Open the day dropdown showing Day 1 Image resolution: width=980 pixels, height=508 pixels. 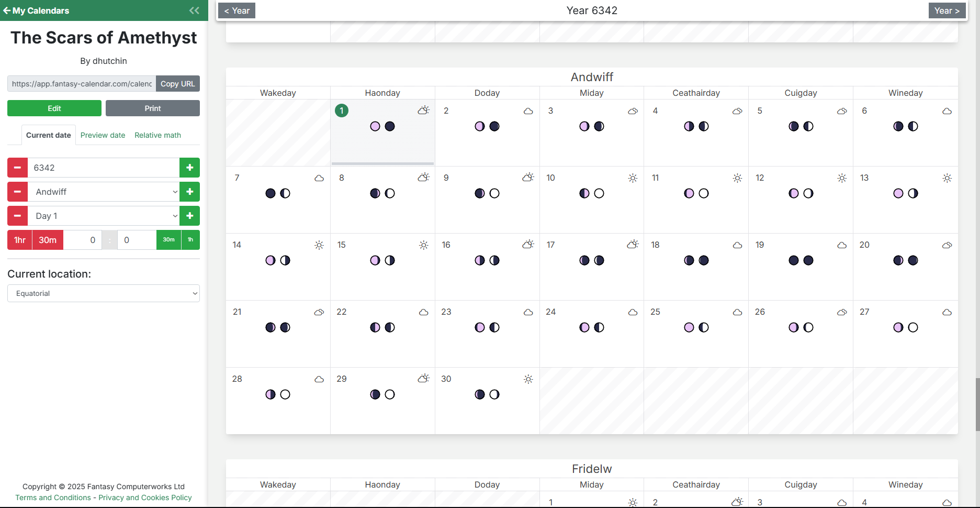tap(104, 216)
